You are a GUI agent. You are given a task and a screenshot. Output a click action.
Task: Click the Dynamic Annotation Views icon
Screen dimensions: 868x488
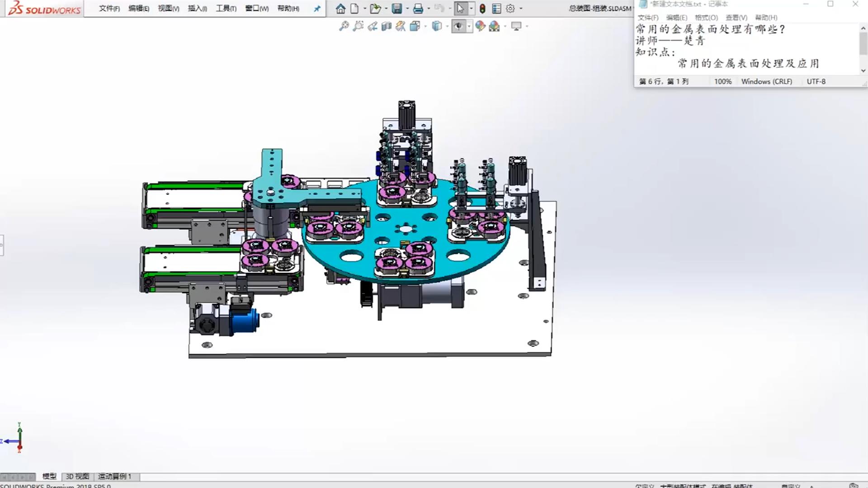(x=400, y=26)
